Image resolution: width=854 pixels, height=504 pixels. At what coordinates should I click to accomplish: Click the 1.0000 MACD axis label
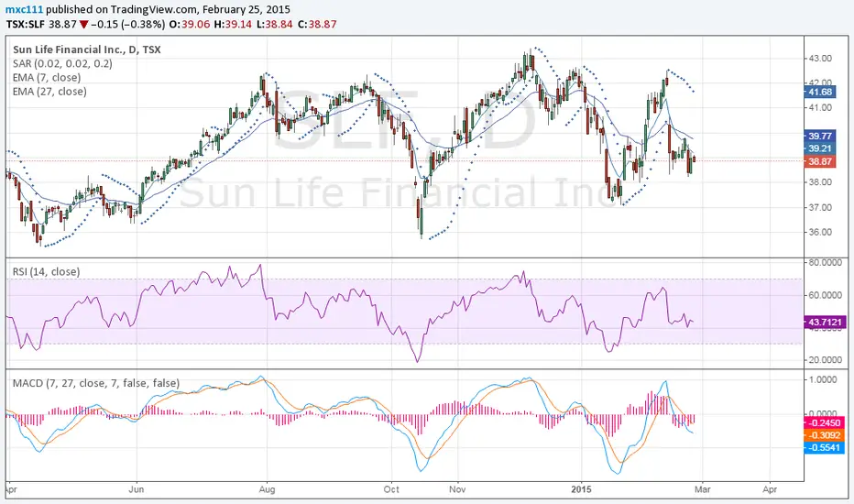pyautogui.click(x=823, y=379)
